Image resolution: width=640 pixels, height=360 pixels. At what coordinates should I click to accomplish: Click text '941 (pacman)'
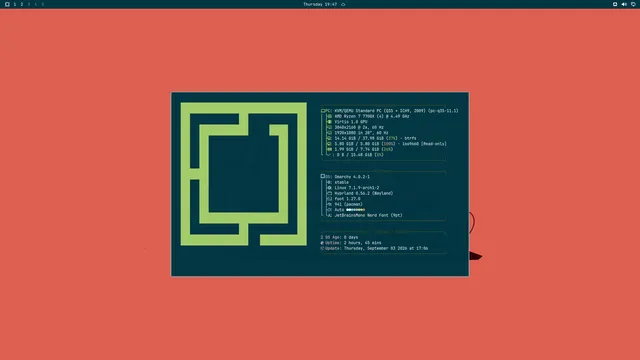(349, 204)
